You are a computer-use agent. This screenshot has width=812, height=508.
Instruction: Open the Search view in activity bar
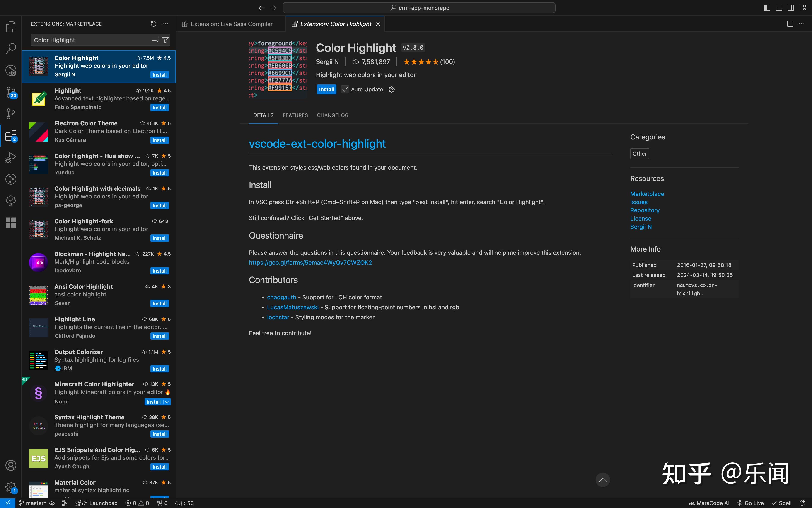(11, 48)
